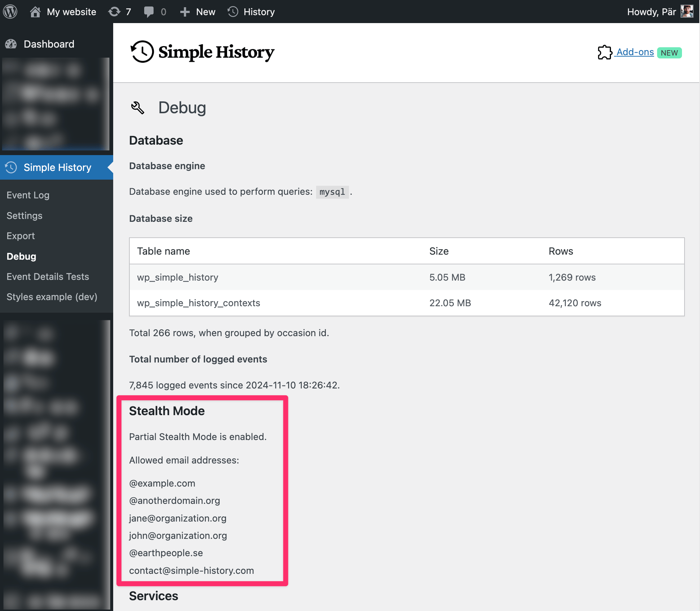Viewport: 700px width, 611px height.
Task: Click the Simple History logo clock icon
Action: point(142,52)
